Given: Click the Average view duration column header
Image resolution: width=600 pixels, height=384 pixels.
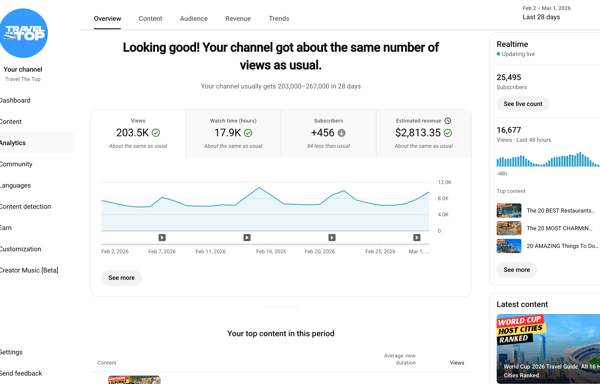Looking at the screenshot, I should point(400,359).
